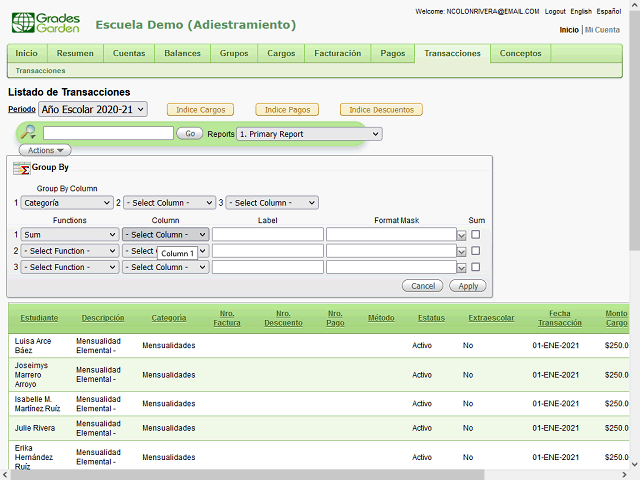The height and width of the screenshot is (480, 640).
Task: Open format mask picker for row 3
Action: (x=461, y=268)
